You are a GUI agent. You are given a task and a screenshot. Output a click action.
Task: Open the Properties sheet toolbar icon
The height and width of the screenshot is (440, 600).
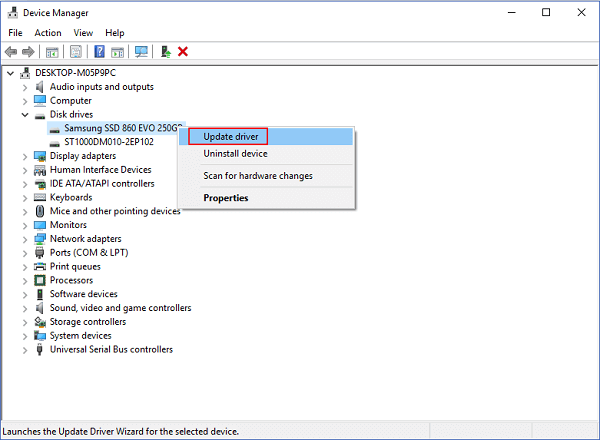click(x=76, y=52)
